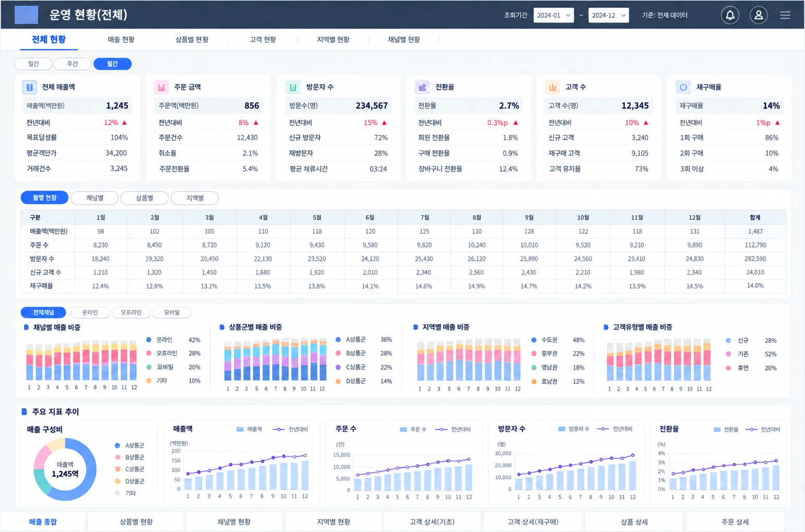Viewport: 805px width, 532px height.
Task: Click the icon beside 고객유형별 매출 비중
Action: [606, 327]
